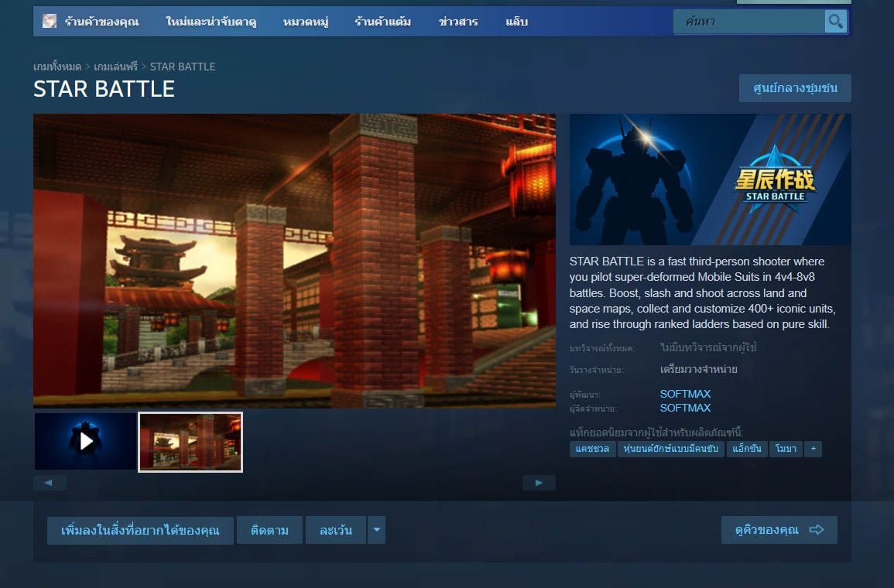The image size is (894, 588).
Task: Click STAR BATTLE breadcrumb link
Action: pyautogui.click(x=183, y=67)
